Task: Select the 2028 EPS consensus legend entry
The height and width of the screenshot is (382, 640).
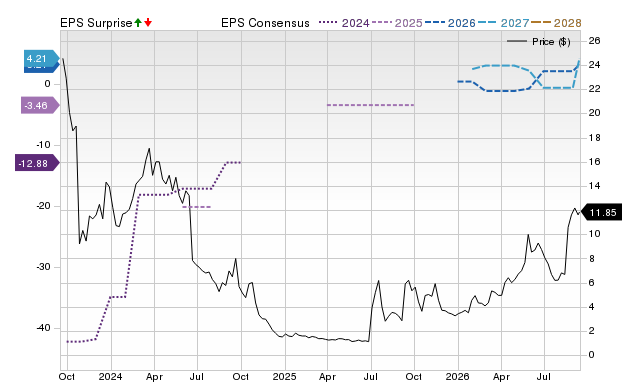Action: click(556, 23)
